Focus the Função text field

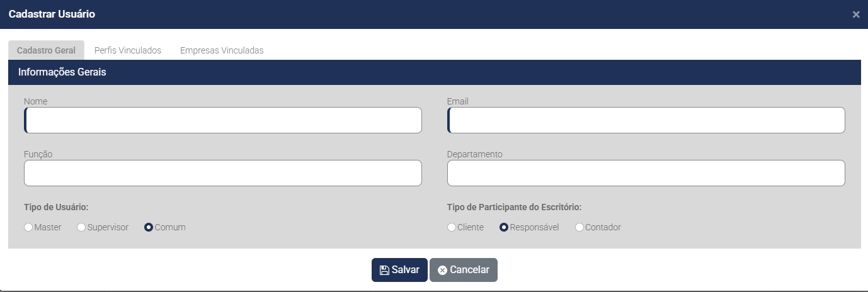223,173
